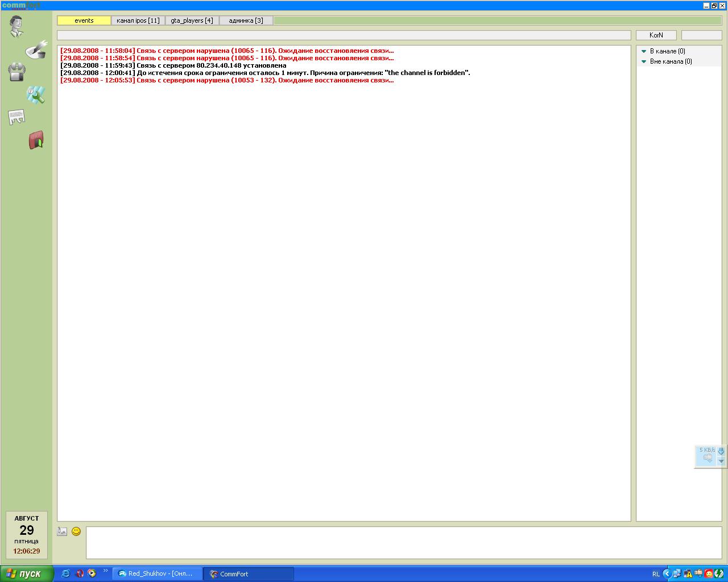Click the network computers tray icon
The height and width of the screenshot is (582, 728).
pyautogui.click(x=677, y=573)
